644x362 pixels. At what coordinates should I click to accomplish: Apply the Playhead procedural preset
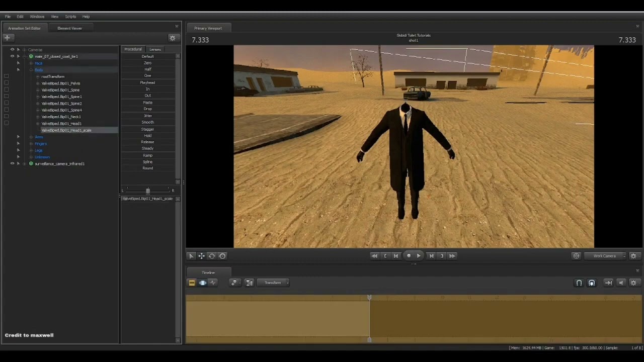pyautogui.click(x=147, y=82)
